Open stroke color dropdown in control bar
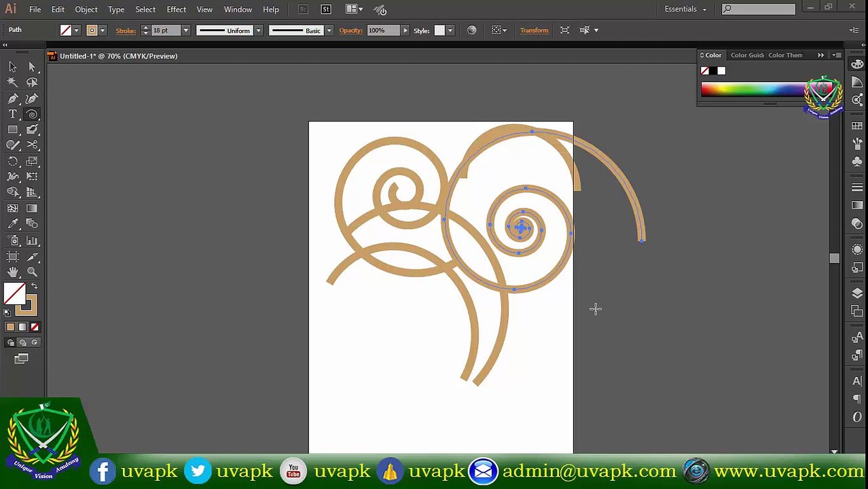This screenshot has width=868, height=489. [x=103, y=31]
